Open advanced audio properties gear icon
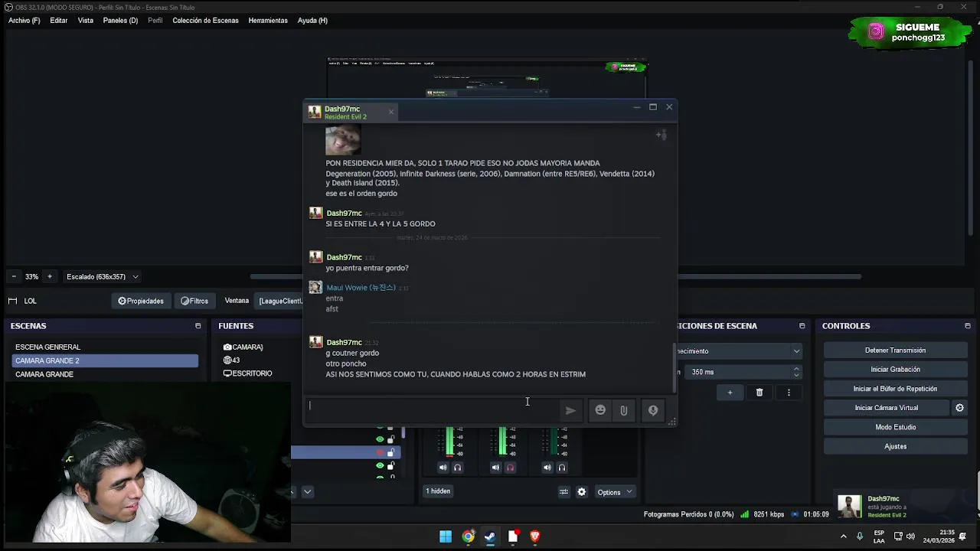 582,492
